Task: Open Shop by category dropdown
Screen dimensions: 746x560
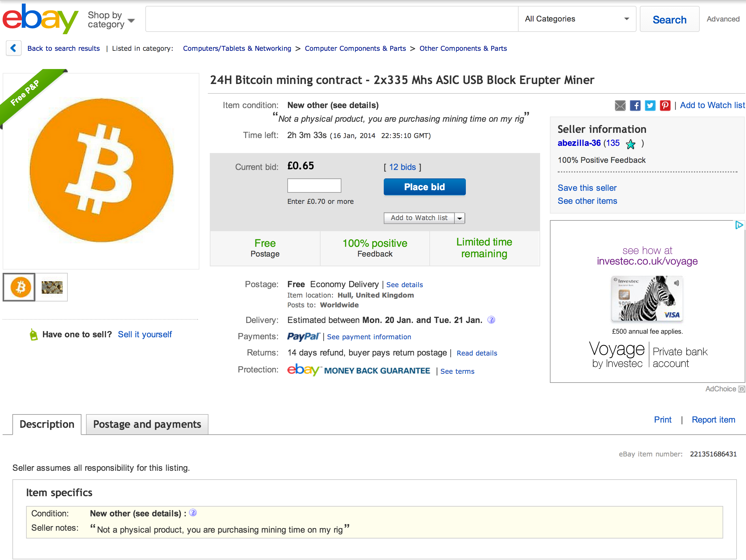Action: (111, 20)
